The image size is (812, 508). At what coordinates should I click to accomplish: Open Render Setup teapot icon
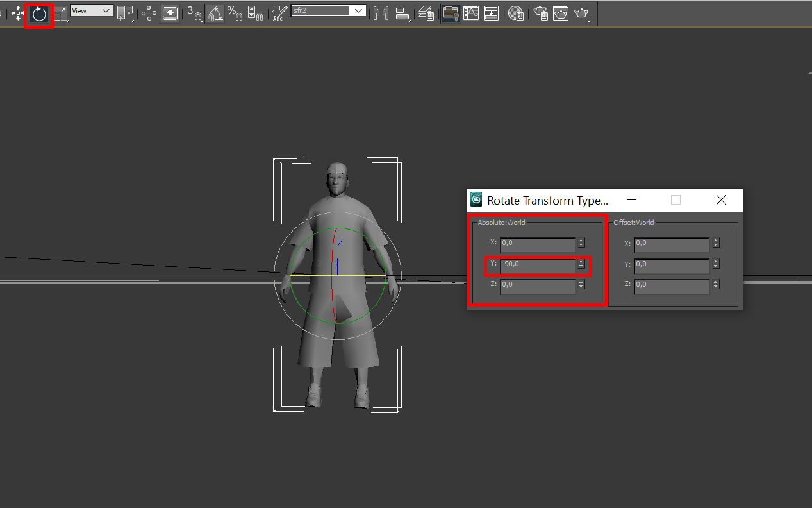pos(540,13)
